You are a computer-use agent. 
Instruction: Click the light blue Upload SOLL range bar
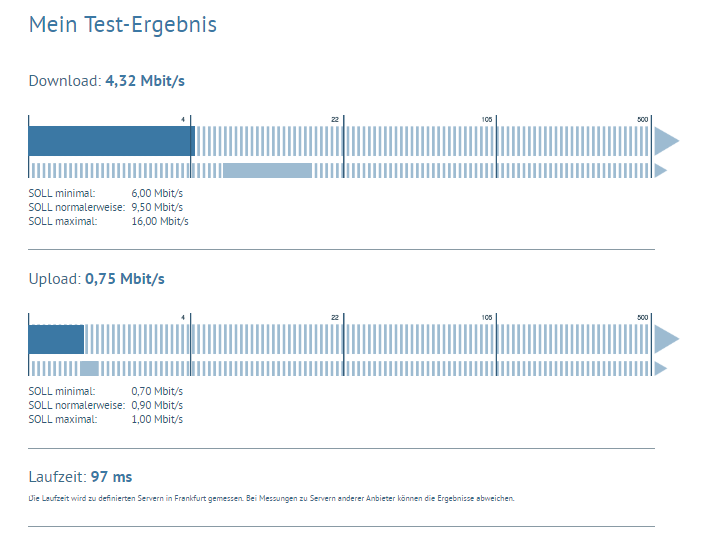point(89,368)
